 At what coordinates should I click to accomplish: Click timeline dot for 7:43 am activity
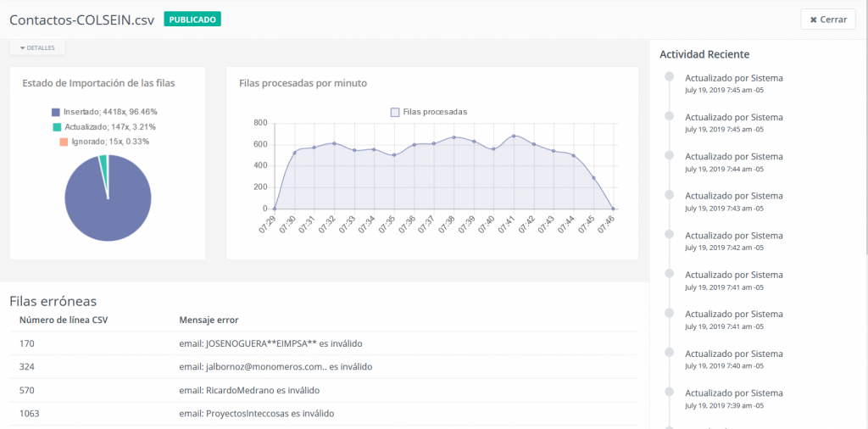(x=669, y=195)
